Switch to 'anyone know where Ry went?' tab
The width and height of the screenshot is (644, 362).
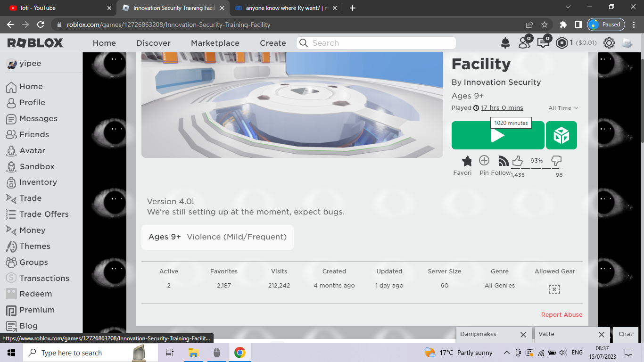(x=285, y=8)
